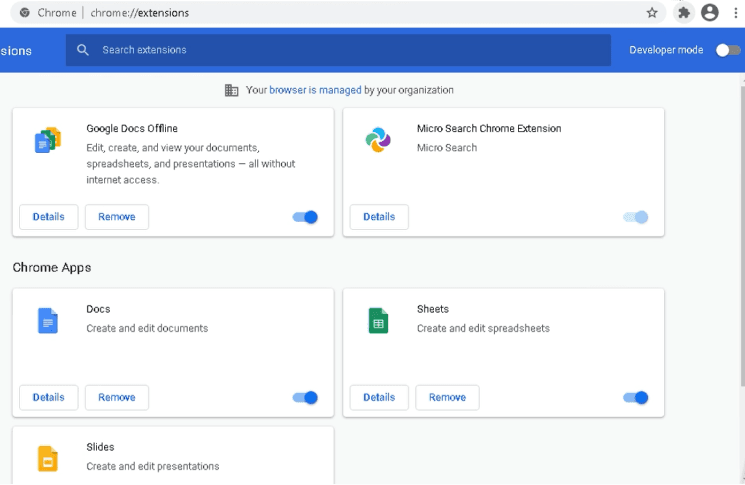This screenshot has width=745, height=485.
Task: Turn off the Docs app toggle
Action: tap(305, 397)
